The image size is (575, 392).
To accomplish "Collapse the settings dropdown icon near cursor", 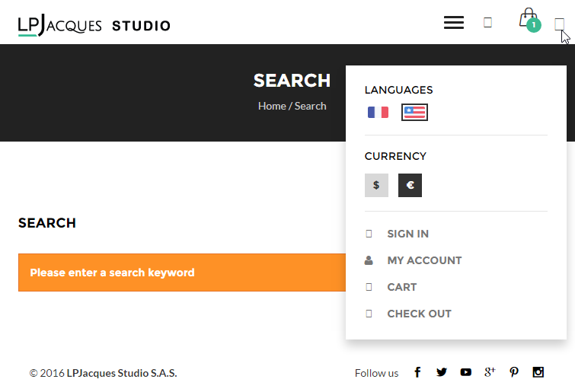I will coord(559,24).
